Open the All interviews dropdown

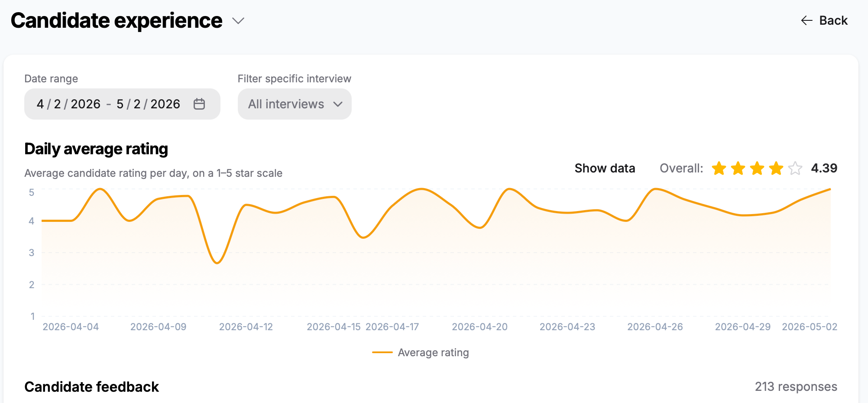point(295,104)
